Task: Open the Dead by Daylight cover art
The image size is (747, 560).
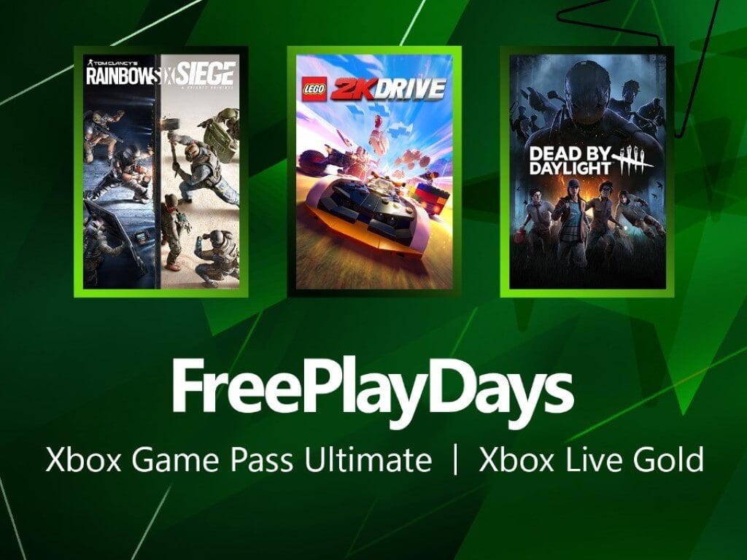Action: coord(587,171)
